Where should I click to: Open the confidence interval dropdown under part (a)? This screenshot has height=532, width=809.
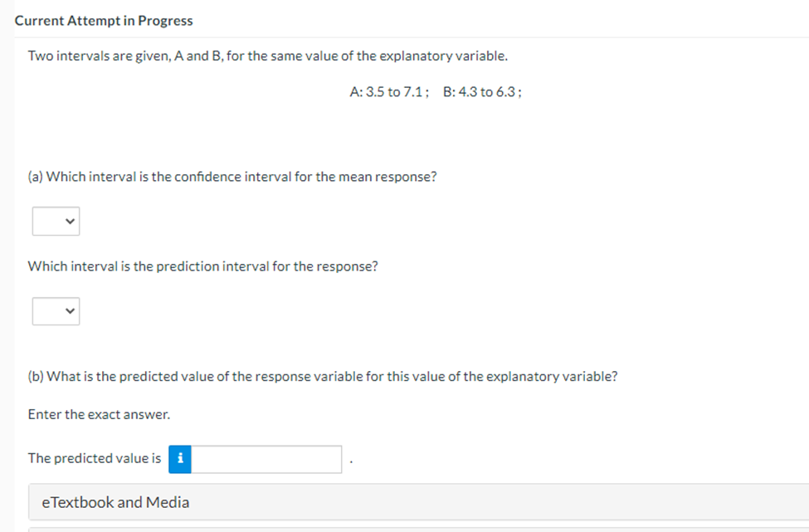point(55,221)
